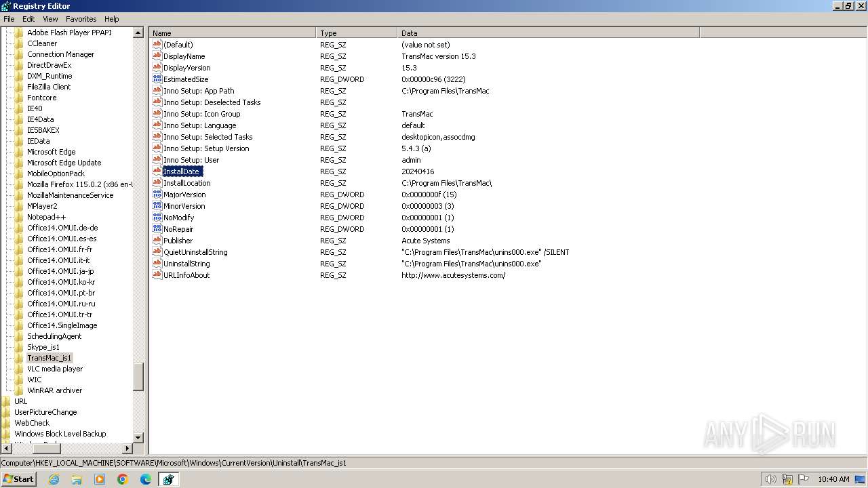Select the Mozilla Firefox 115.0.2 key
Viewport: 868px width, 488px height.
click(x=79, y=184)
